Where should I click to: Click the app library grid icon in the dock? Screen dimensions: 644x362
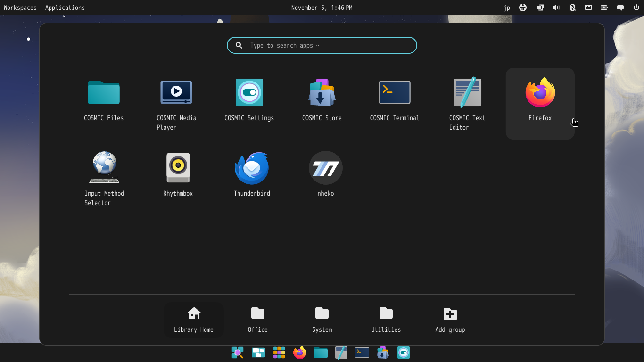[279, 353]
